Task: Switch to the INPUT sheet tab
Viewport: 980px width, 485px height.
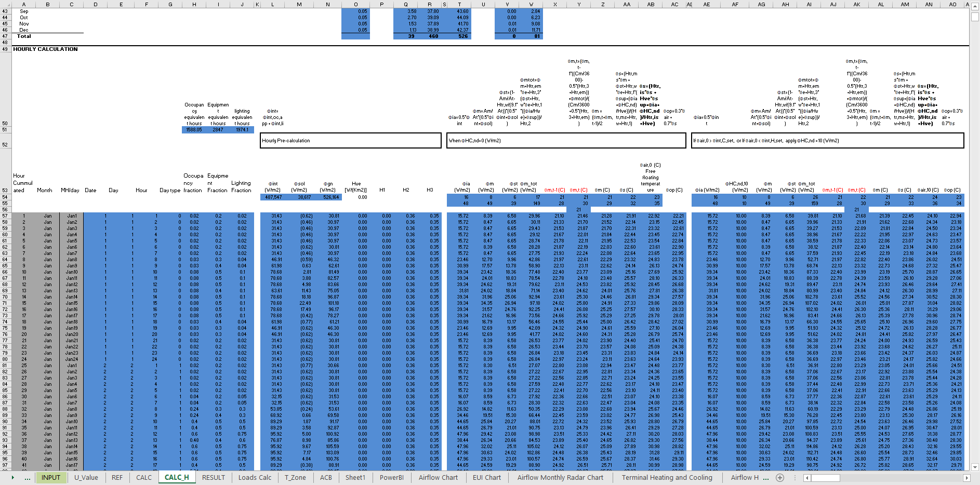Action: click(51, 478)
